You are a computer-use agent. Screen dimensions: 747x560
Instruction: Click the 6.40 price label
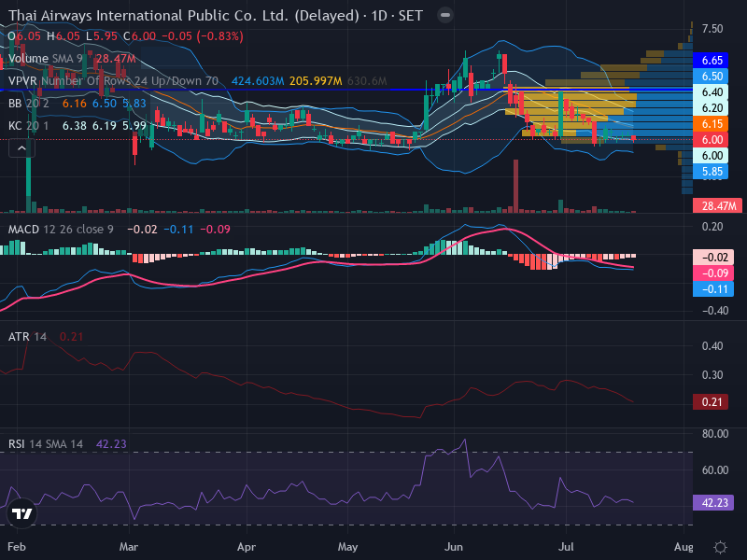click(x=711, y=91)
